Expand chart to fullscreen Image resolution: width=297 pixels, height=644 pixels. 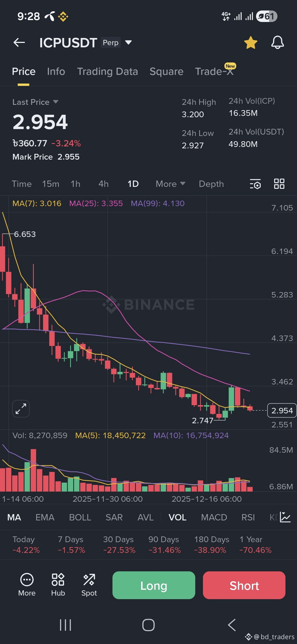(21, 408)
